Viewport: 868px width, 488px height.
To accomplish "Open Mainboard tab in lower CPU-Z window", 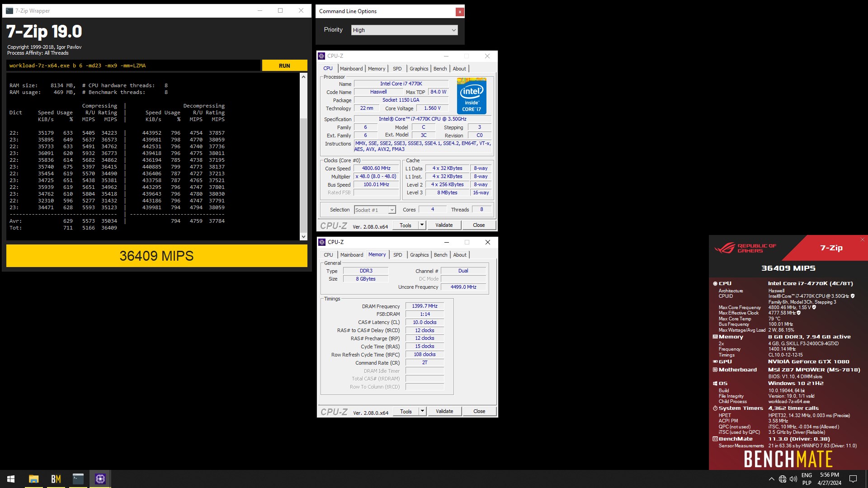I will pyautogui.click(x=352, y=255).
